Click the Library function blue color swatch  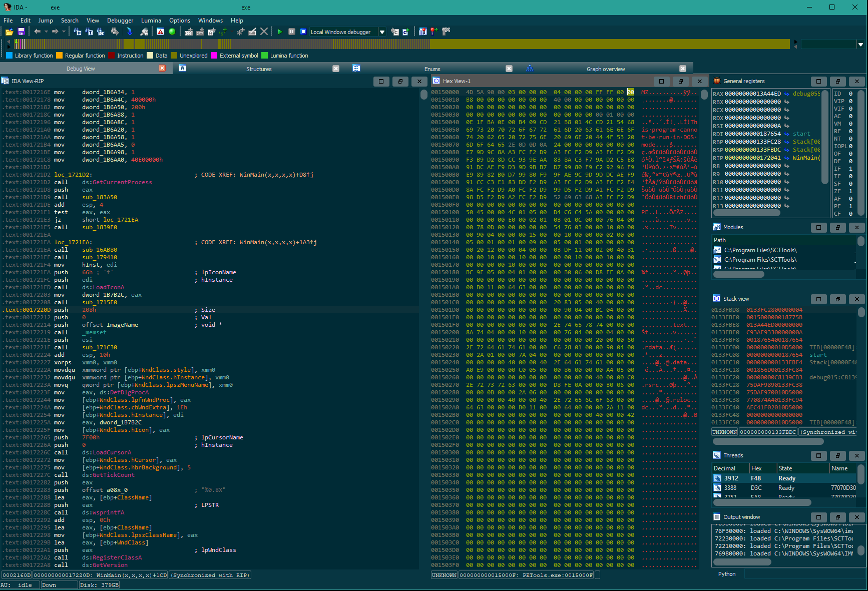pyautogui.click(x=9, y=56)
